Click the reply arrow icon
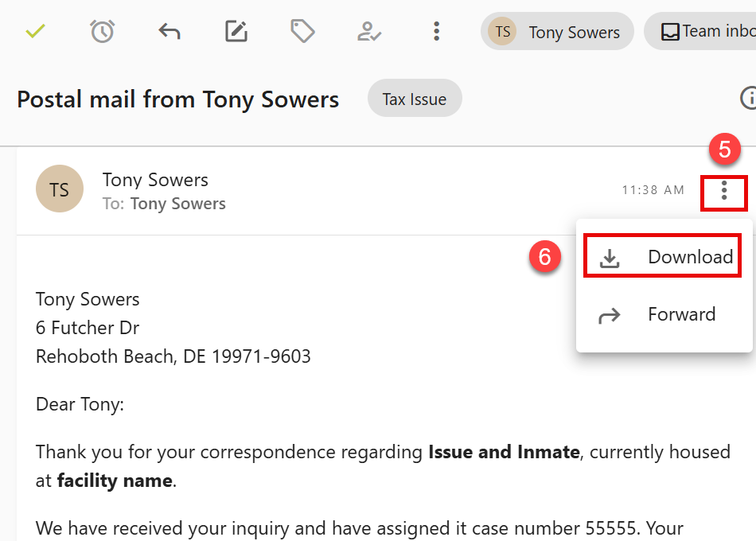The image size is (756, 541). tap(169, 31)
